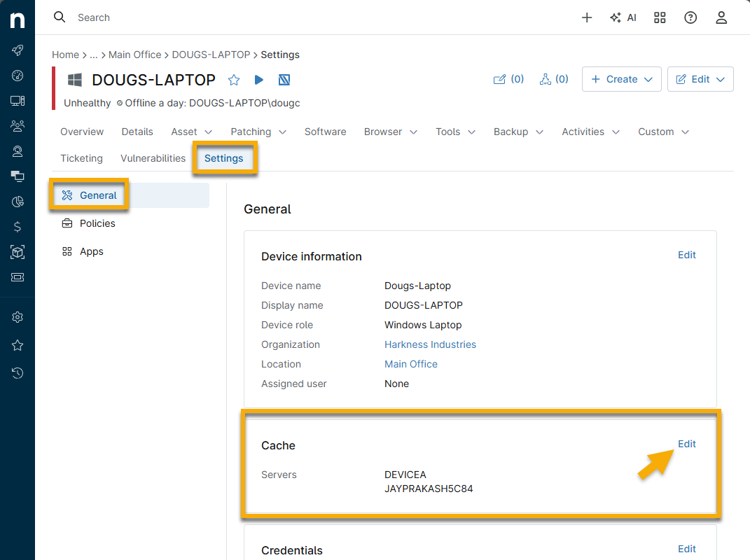
Task: Expand the Create dropdown button
Action: (x=622, y=79)
